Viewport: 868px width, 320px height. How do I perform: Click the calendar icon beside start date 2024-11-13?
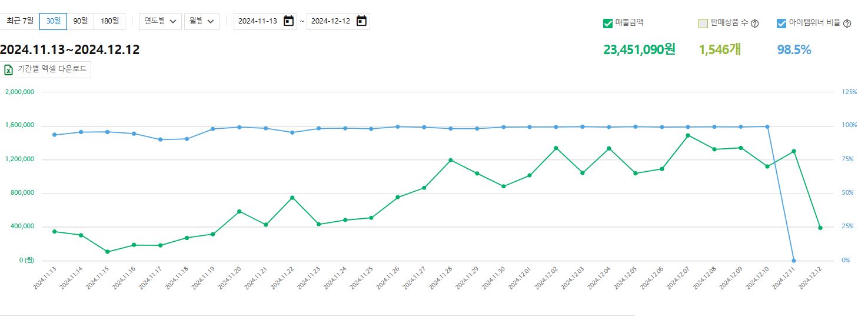[x=288, y=21]
